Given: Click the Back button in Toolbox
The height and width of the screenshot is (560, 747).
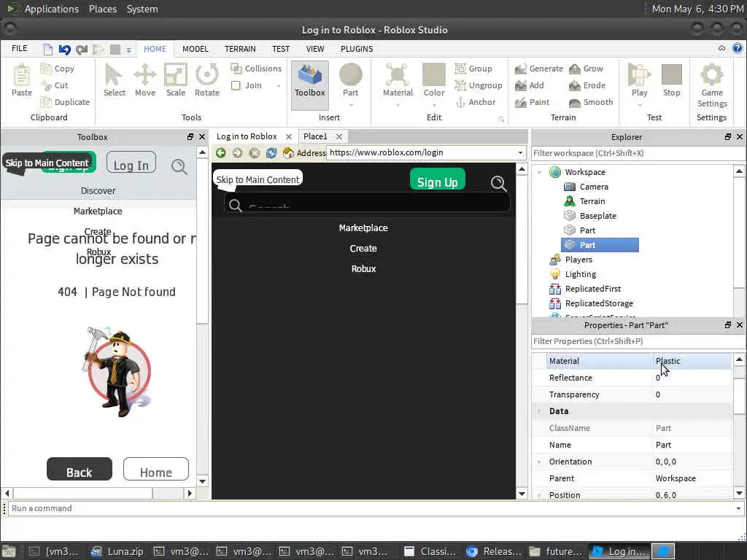Looking at the screenshot, I should tap(79, 470).
